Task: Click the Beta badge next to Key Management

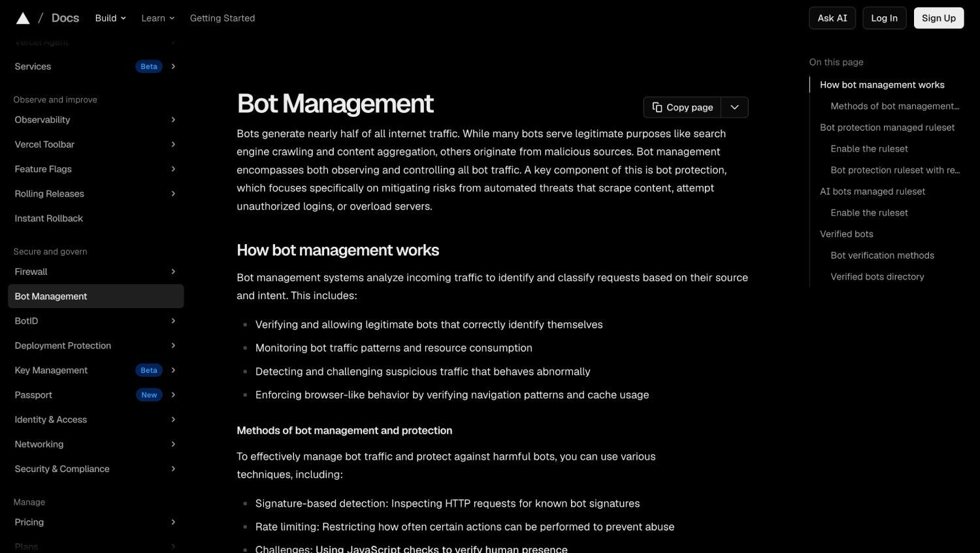Action: point(149,370)
